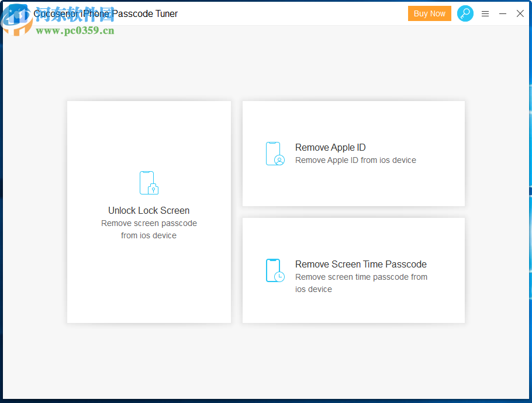The image size is (532, 403).
Task: Select the Unlock Lock Screen title
Action: click(149, 210)
